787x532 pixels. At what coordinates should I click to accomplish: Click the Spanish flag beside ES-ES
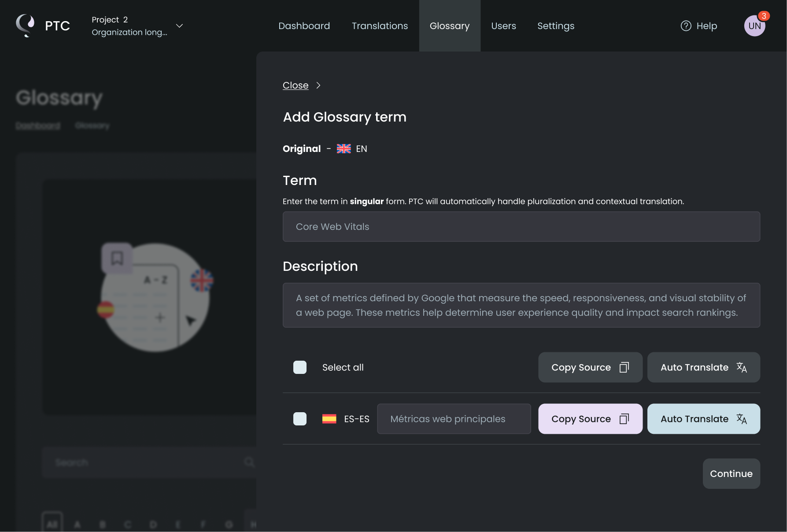[x=329, y=419]
